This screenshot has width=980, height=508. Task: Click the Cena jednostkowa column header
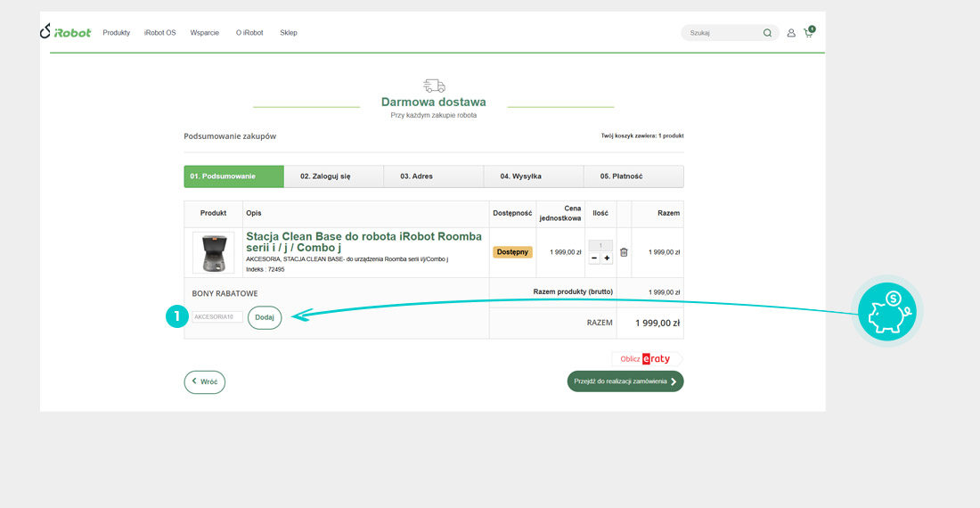click(x=560, y=213)
